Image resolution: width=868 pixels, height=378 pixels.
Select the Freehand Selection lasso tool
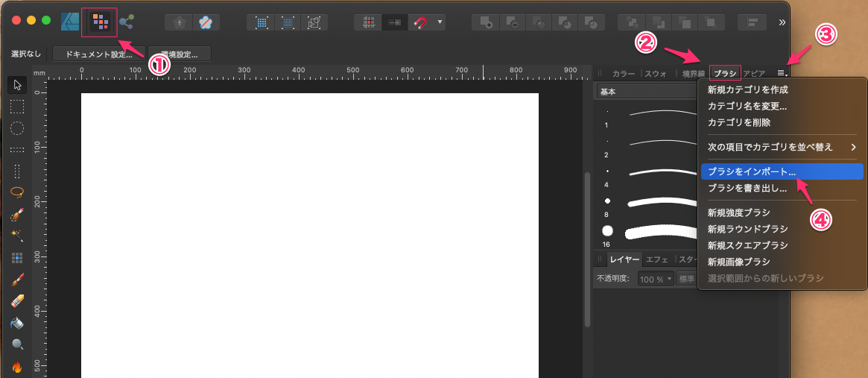coord(17,192)
